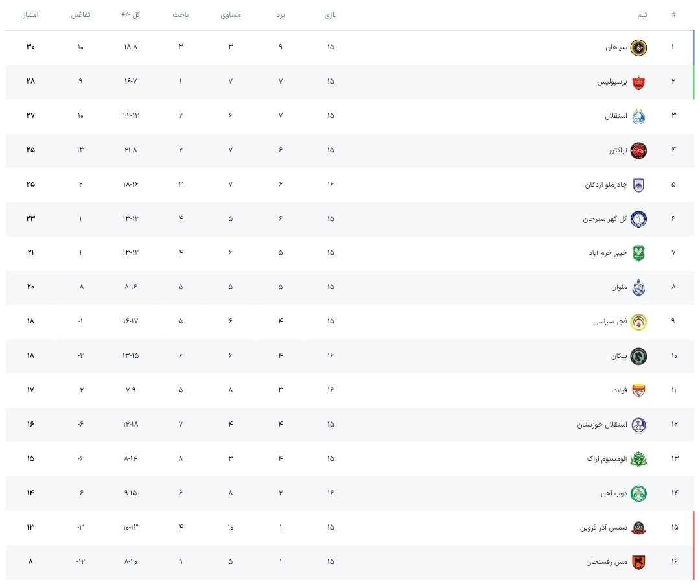700x588 pixels.
Task: Open the شمس آذر قزوین team name link
Action: click(x=603, y=528)
